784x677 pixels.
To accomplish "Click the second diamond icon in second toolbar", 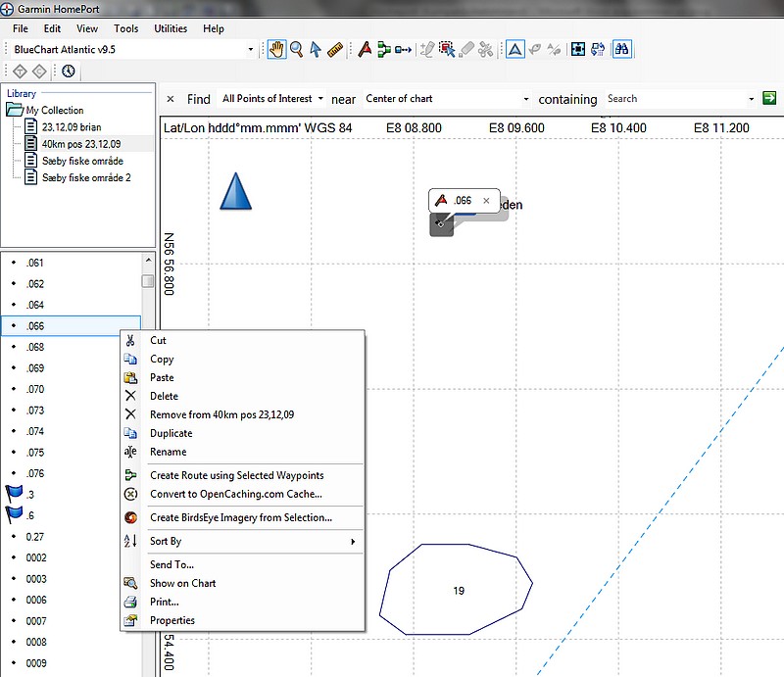I will [39, 71].
